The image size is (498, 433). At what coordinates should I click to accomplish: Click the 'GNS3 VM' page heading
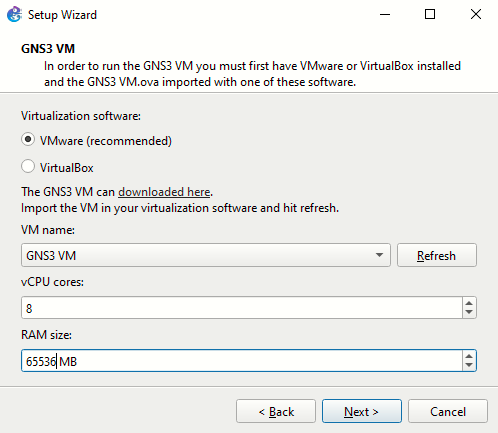pyautogui.click(x=48, y=49)
